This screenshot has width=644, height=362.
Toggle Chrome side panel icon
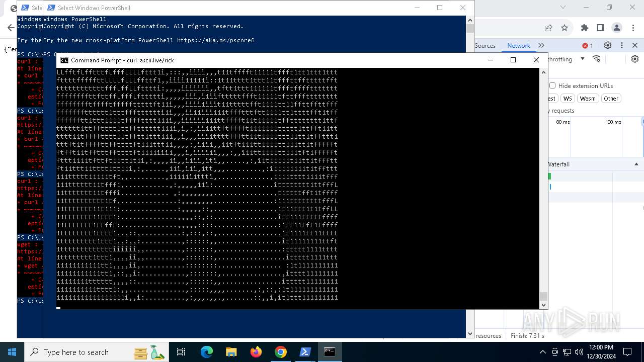[601, 28]
